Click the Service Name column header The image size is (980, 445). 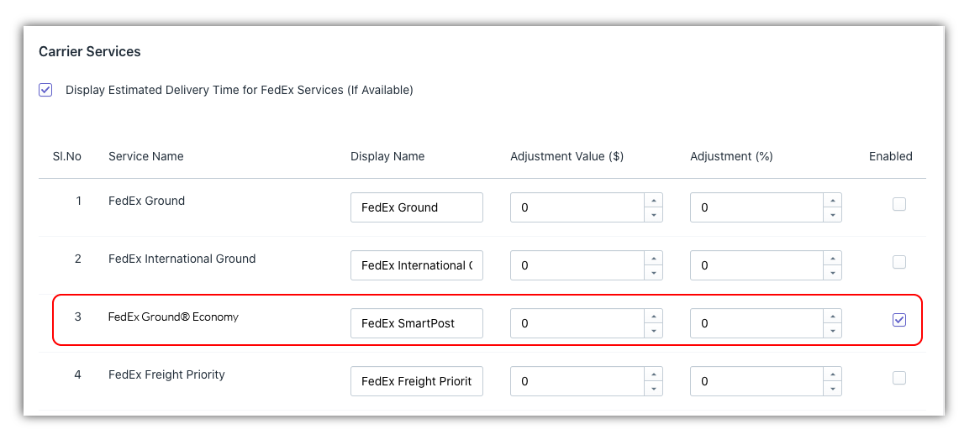coord(146,156)
